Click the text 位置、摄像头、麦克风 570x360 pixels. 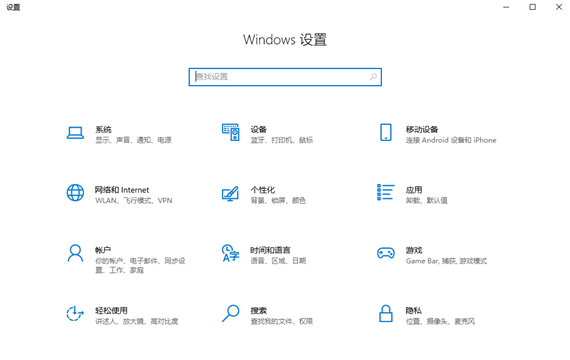click(441, 321)
